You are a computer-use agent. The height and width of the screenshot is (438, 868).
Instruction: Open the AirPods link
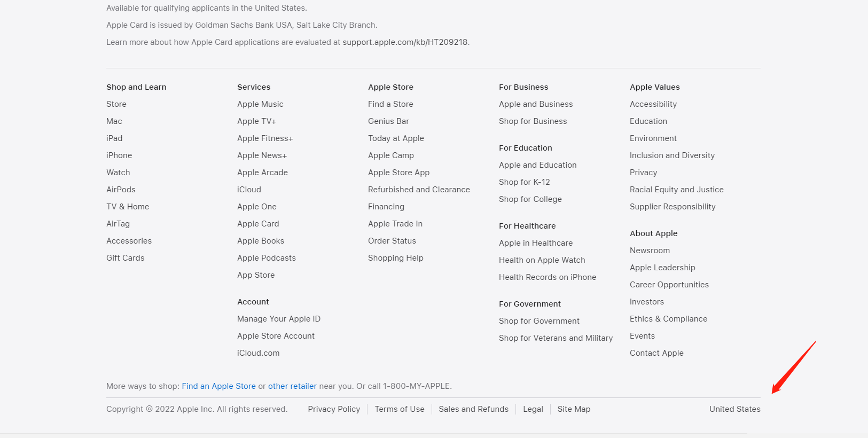(x=121, y=190)
